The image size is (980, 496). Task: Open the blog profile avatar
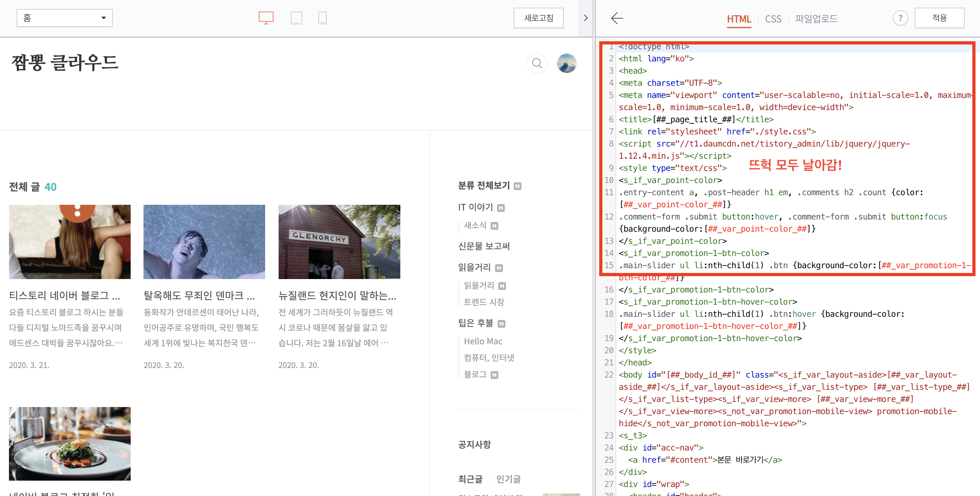pos(567,63)
